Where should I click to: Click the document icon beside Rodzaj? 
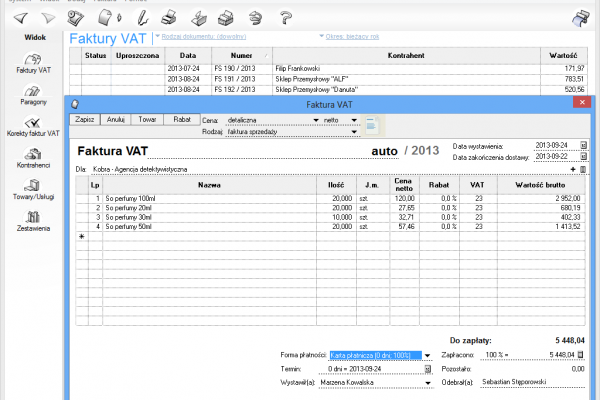370,126
